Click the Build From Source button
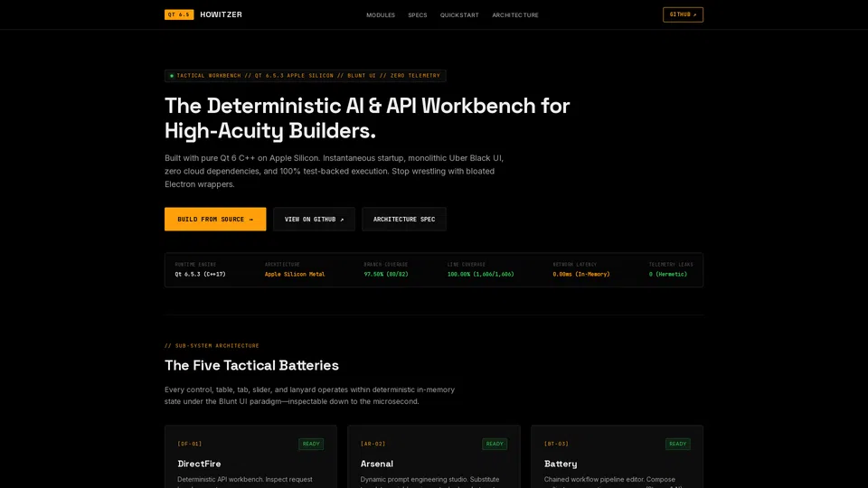Screen dimensions: 868x488 [x=215, y=219]
